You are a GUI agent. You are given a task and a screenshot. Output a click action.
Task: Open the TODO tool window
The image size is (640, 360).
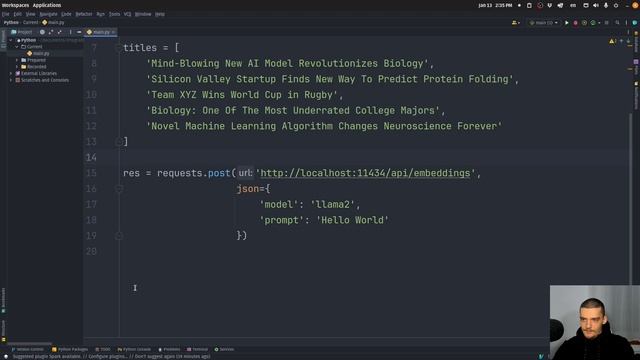pyautogui.click(x=103, y=349)
